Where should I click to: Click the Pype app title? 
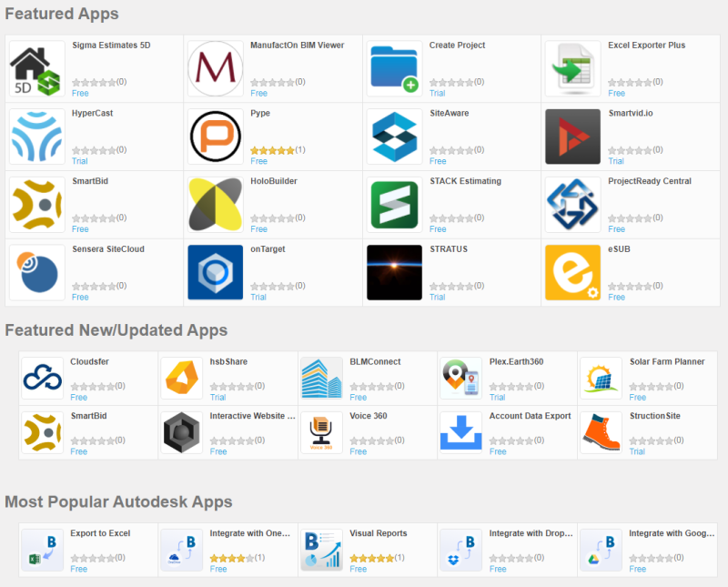pyautogui.click(x=260, y=114)
